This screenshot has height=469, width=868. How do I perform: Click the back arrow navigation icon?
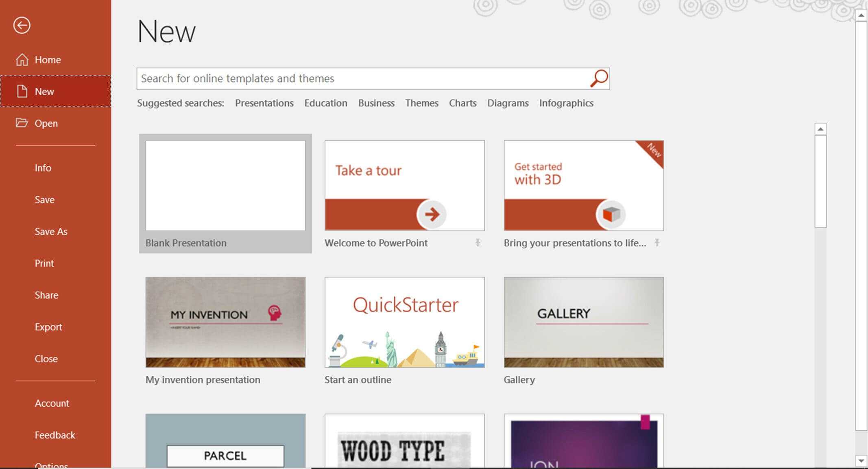tap(21, 24)
